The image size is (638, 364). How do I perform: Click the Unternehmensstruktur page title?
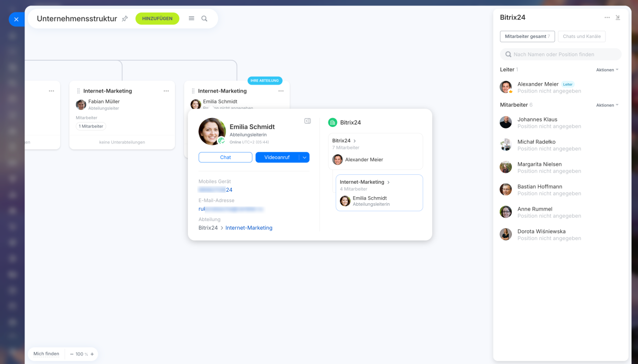coord(77,18)
